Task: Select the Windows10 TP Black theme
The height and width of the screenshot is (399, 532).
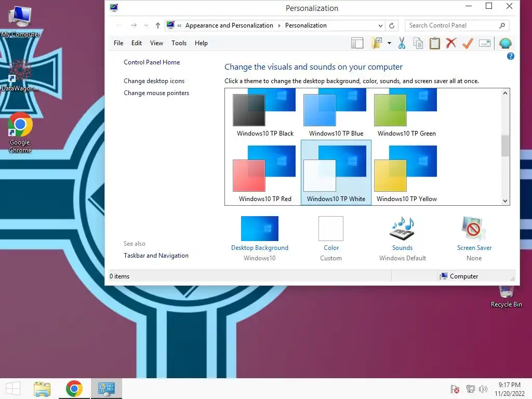Action: pyautogui.click(x=265, y=113)
